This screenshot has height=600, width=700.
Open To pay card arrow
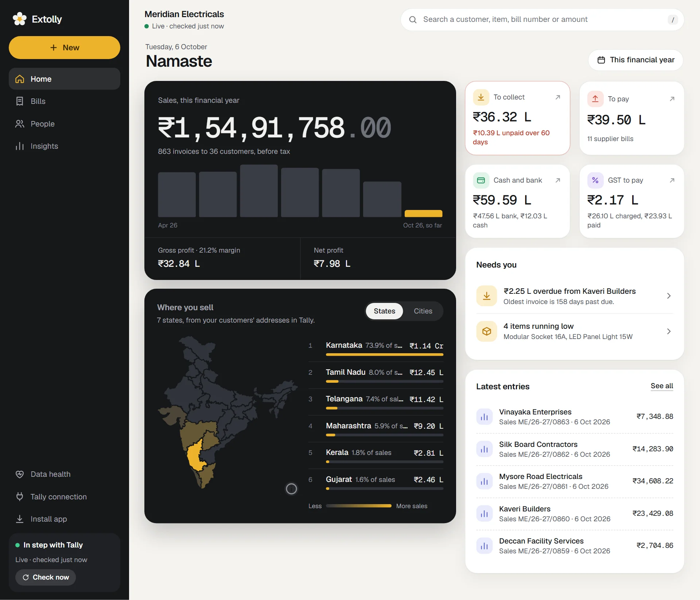tap(672, 99)
